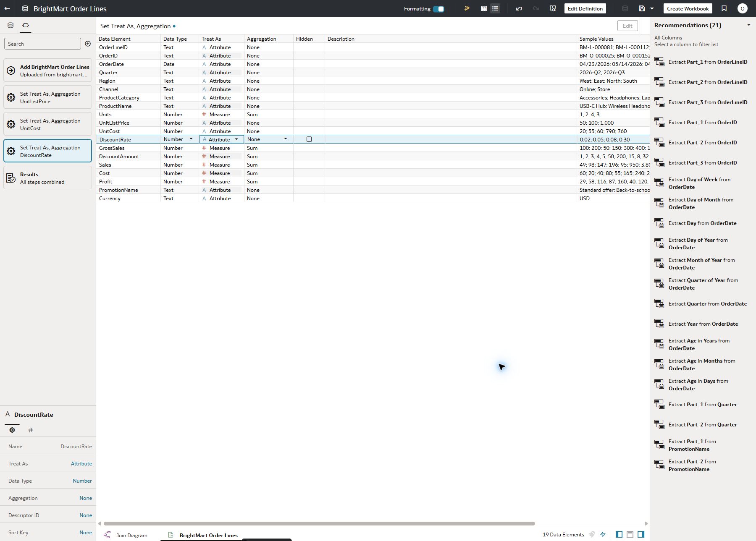756x541 pixels.
Task: Open DiscountRate Data Type dropdown
Action: (191, 139)
